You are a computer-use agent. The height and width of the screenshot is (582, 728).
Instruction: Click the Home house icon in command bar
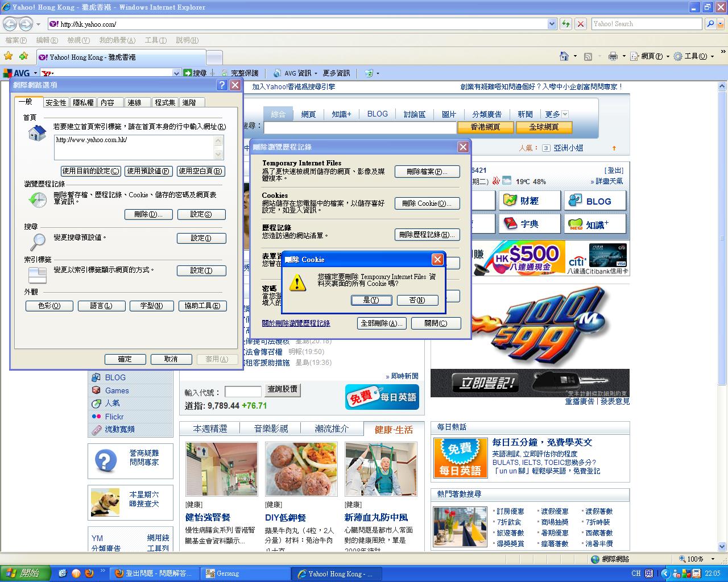click(x=564, y=56)
